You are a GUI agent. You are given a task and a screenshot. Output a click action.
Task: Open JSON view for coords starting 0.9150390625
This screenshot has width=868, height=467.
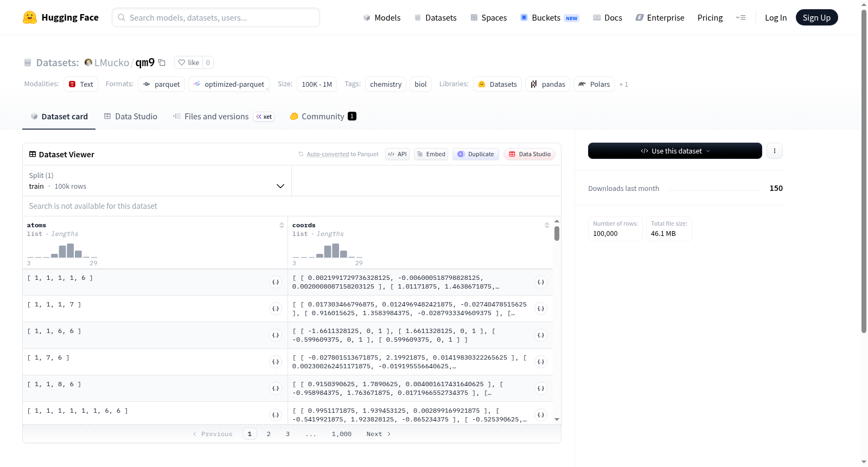coord(541,388)
